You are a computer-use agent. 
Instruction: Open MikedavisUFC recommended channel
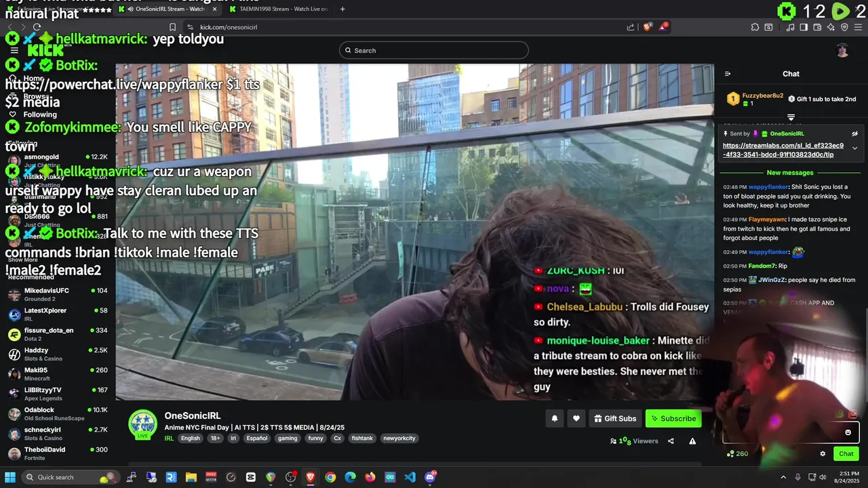[x=58, y=294]
